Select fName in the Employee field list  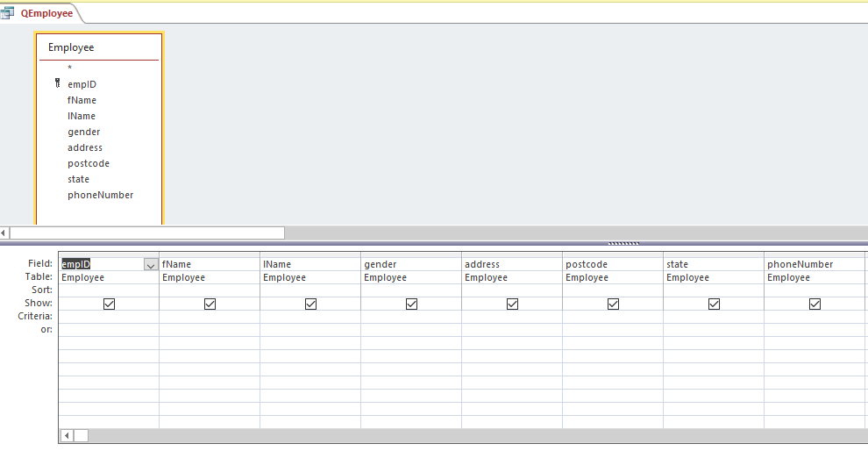tap(82, 100)
